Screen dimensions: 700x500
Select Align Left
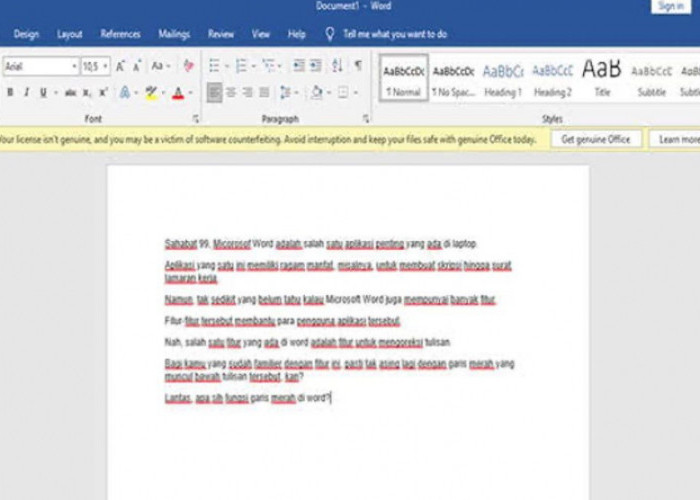(x=214, y=92)
